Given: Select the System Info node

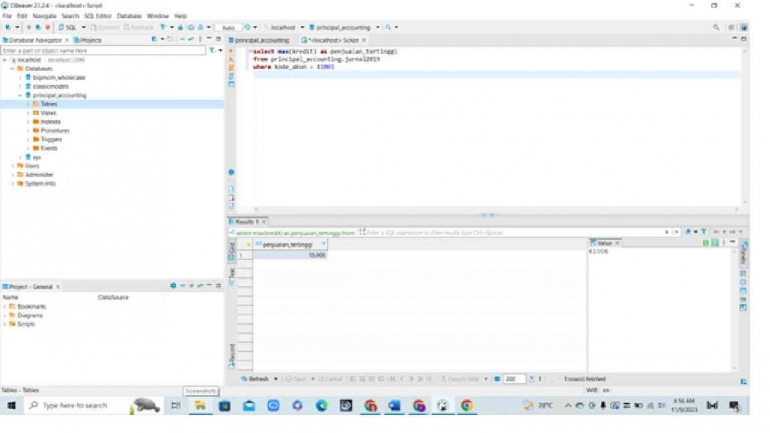Looking at the screenshot, I should pos(40,184).
